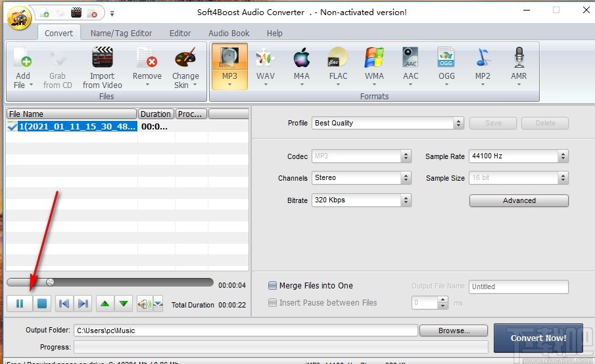Stop audio playback
The image size is (595, 364).
click(x=41, y=304)
